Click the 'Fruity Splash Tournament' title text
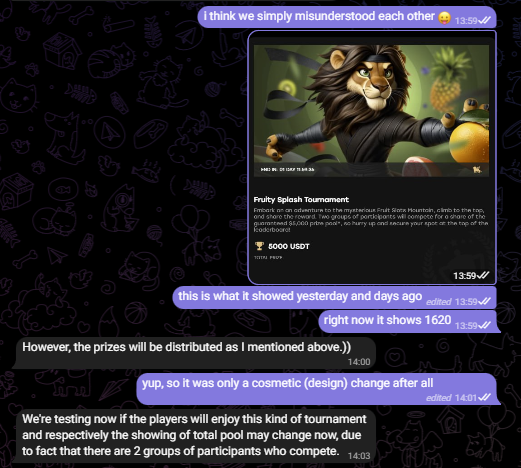 point(301,199)
